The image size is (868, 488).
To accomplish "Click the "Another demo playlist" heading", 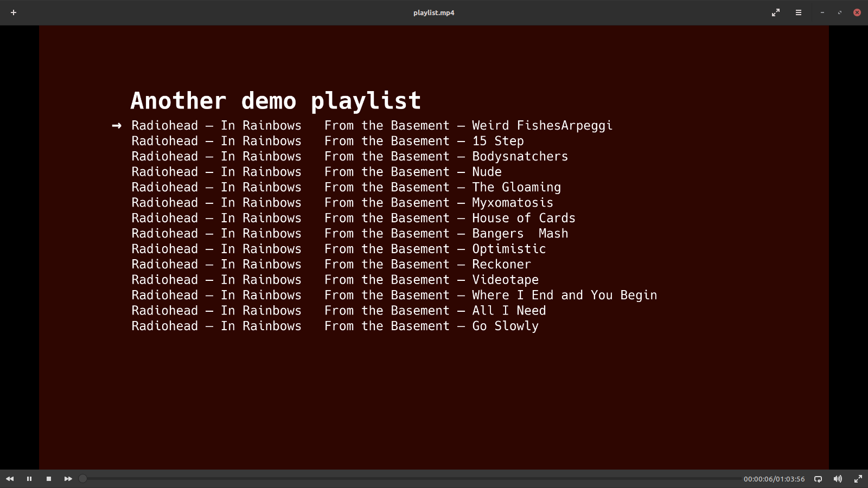I will tap(276, 101).
